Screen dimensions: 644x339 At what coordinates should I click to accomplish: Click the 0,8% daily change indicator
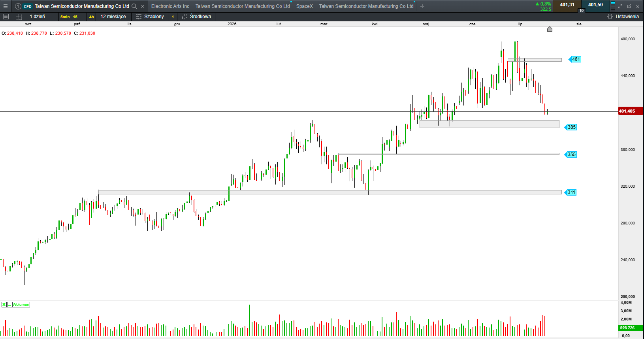pos(543,4)
